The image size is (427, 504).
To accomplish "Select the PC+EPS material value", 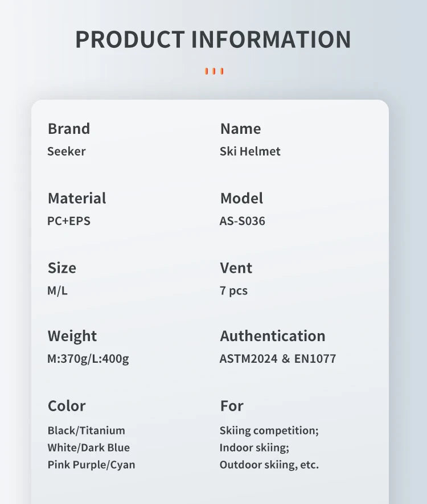I will point(69,221).
